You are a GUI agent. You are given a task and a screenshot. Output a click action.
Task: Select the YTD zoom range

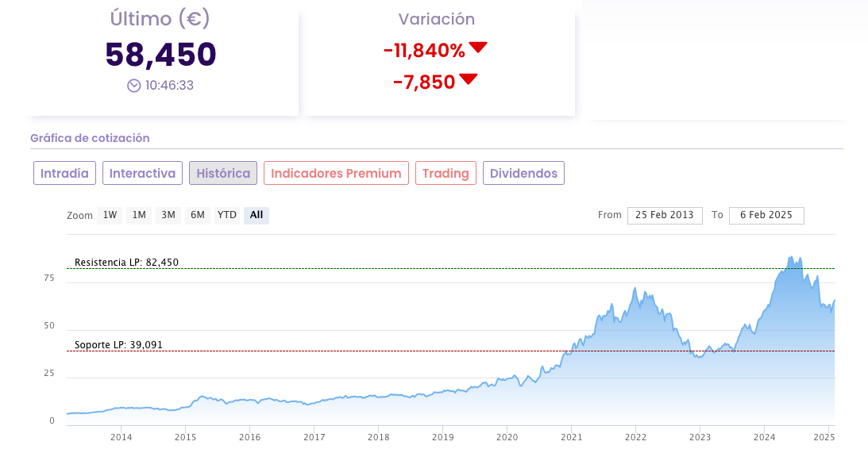point(227,215)
